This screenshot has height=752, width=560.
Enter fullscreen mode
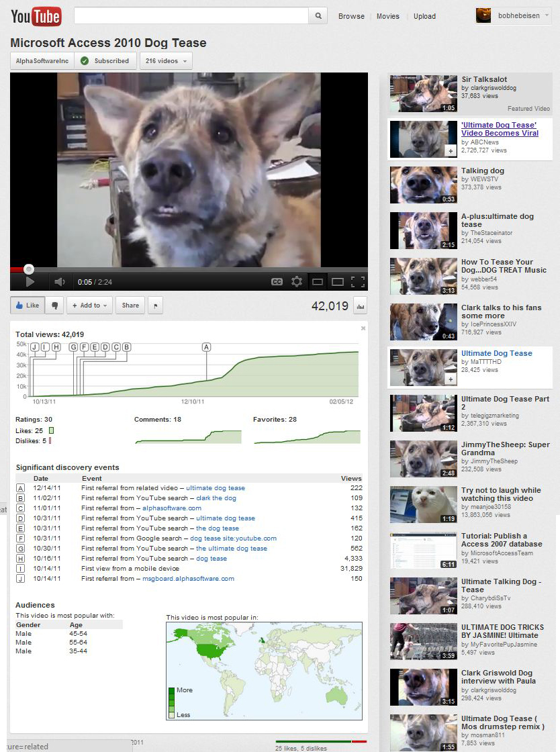tap(358, 282)
